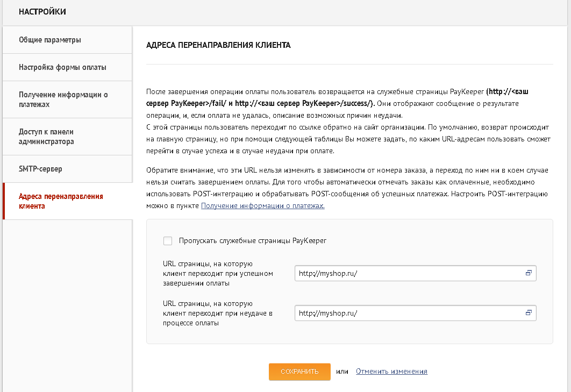Click the 'Отменить изменения' link
Image resolution: width=571 pixels, height=392 pixels.
click(x=391, y=371)
